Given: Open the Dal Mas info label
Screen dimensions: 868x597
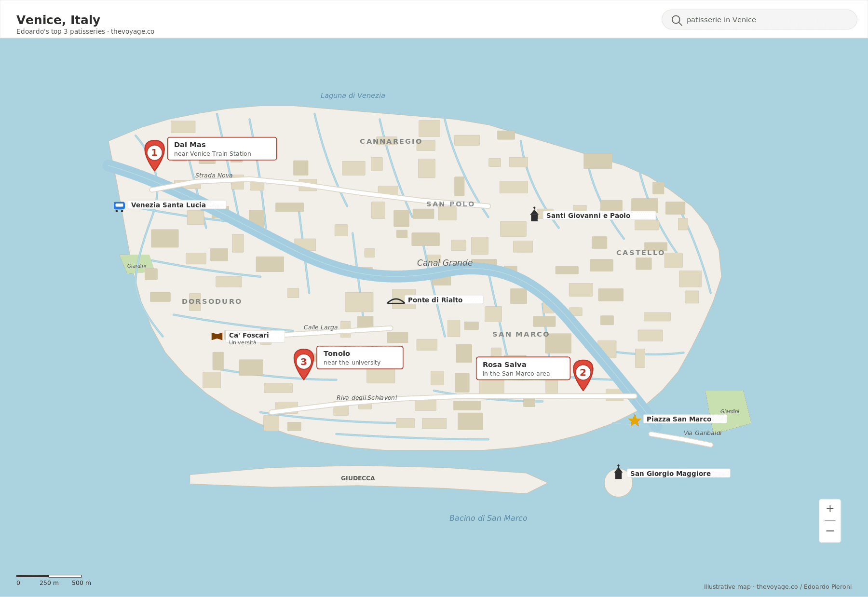Looking at the screenshot, I should click(222, 149).
